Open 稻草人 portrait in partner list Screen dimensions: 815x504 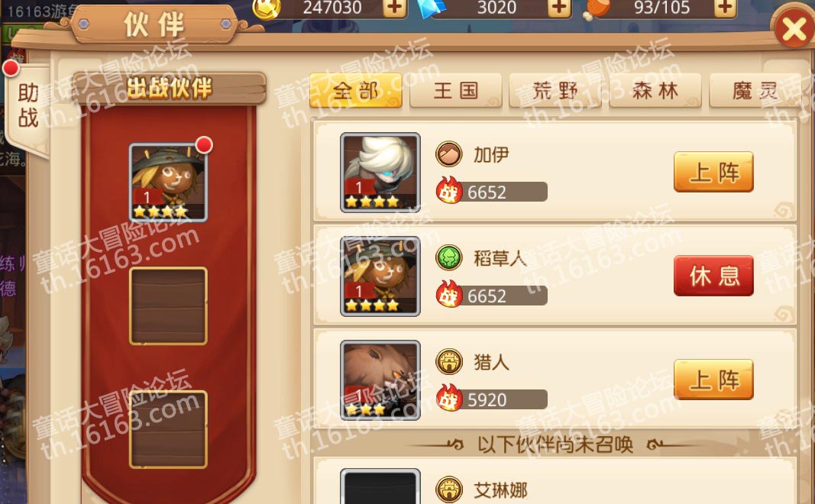pos(380,276)
